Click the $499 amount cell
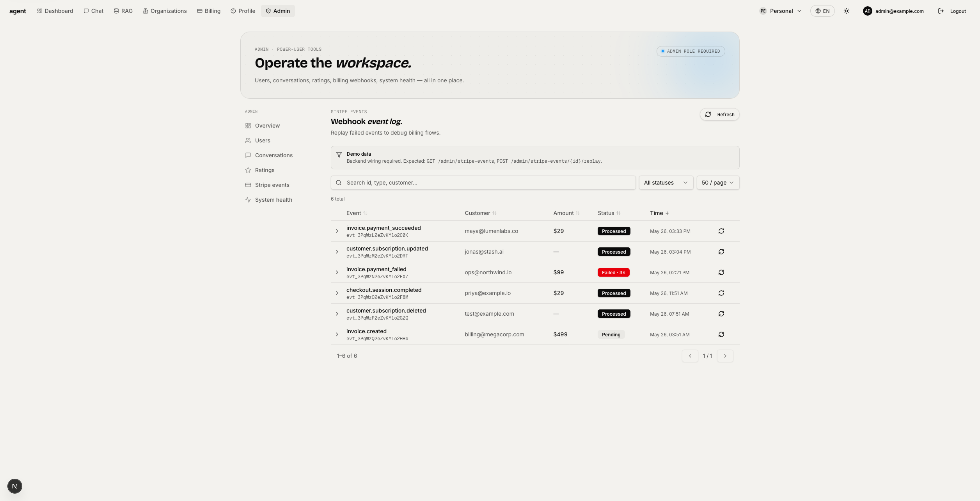 (560, 334)
